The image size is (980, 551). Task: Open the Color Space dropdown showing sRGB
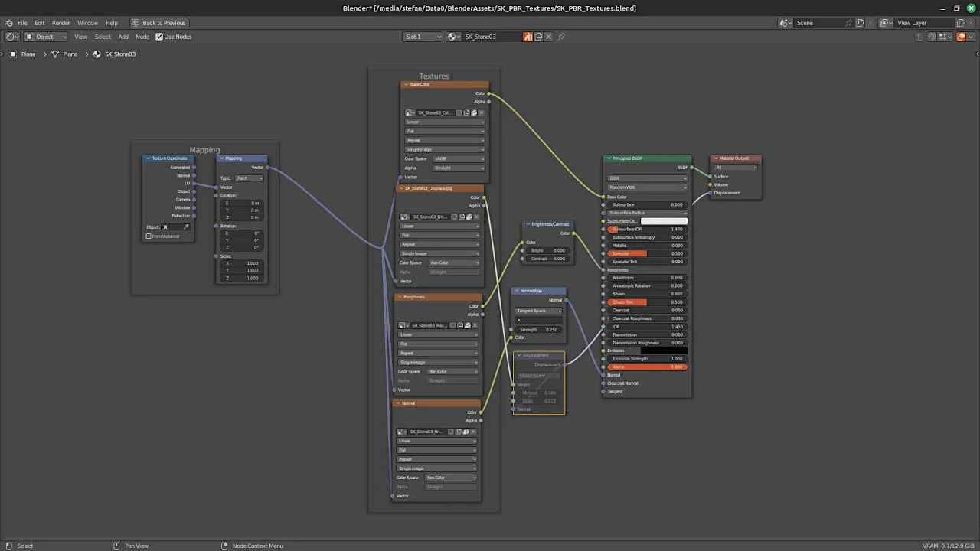point(458,158)
